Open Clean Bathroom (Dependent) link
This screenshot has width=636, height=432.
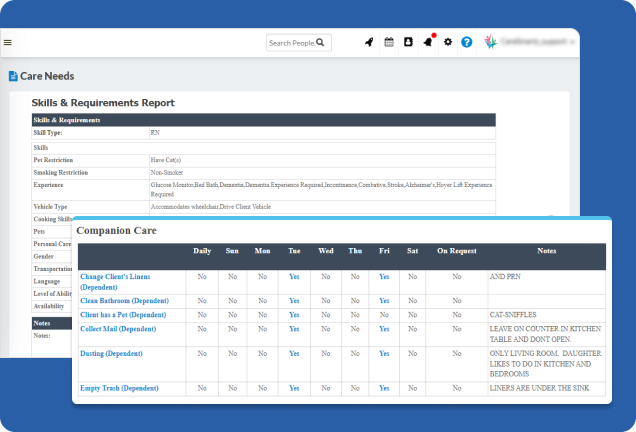(125, 301)
